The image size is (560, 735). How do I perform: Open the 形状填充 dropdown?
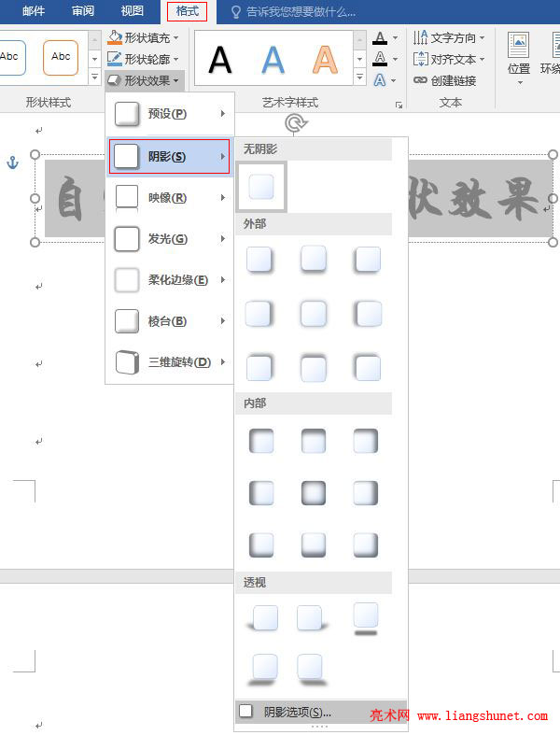pos(143,37)
